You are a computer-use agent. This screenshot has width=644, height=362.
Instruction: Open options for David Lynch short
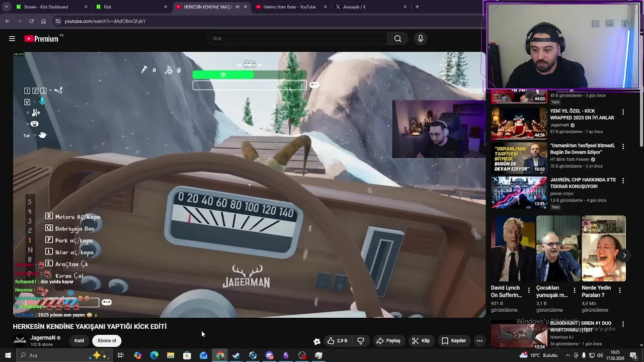coord(529,290)
